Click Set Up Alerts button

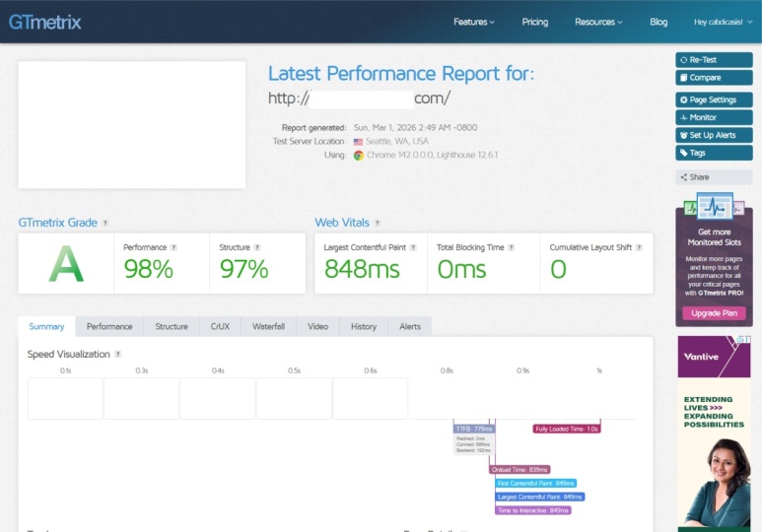714,135
